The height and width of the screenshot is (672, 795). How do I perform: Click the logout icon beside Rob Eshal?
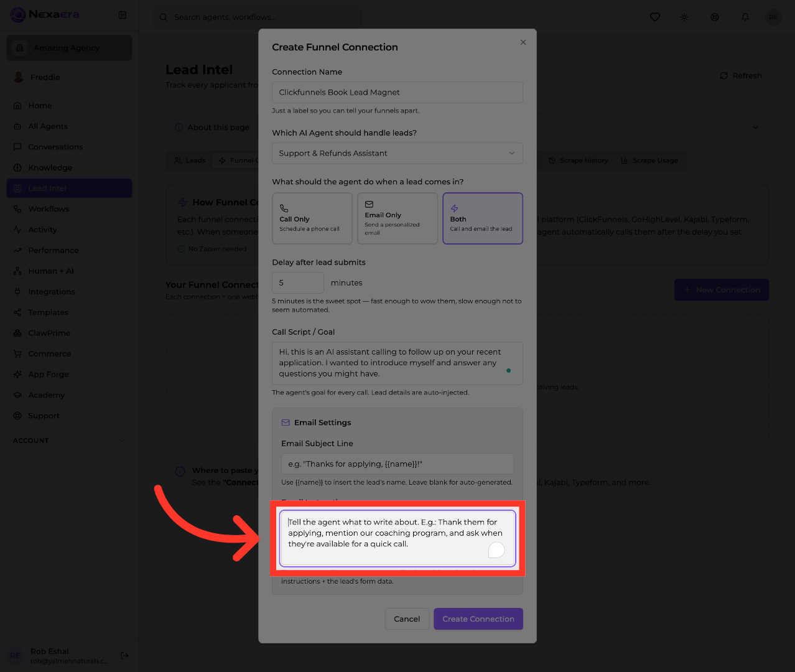pos(124,655)
